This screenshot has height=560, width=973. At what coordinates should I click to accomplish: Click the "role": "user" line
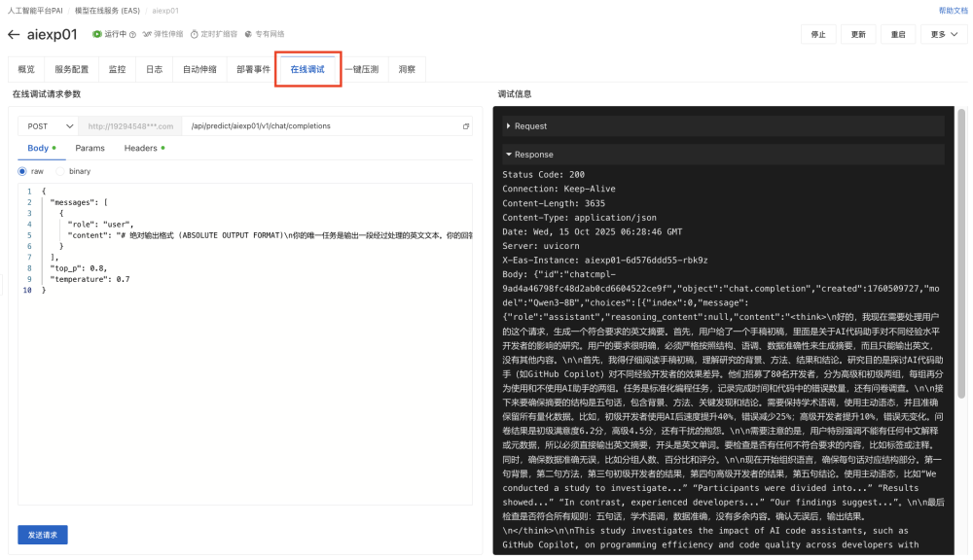coord(100,225)
